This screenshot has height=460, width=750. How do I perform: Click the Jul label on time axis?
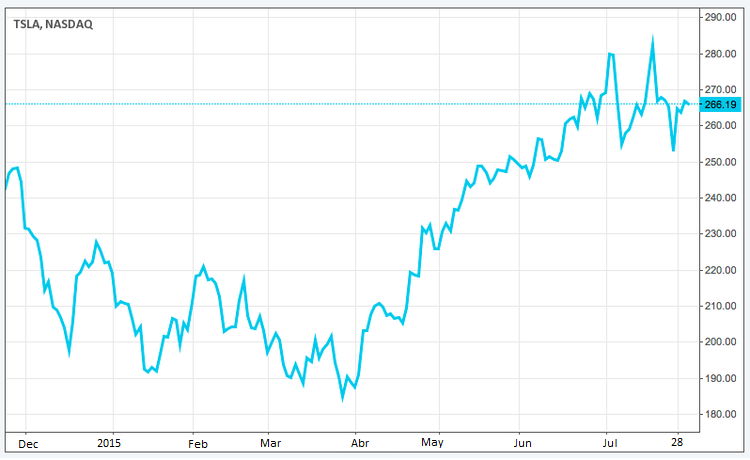point(606,442)
